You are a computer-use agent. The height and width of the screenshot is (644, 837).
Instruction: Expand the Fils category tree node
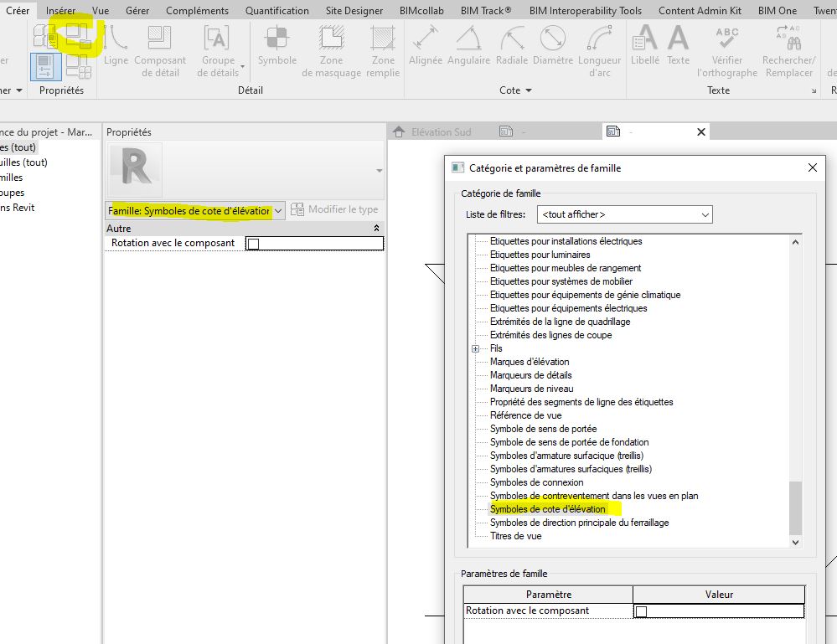476,348
